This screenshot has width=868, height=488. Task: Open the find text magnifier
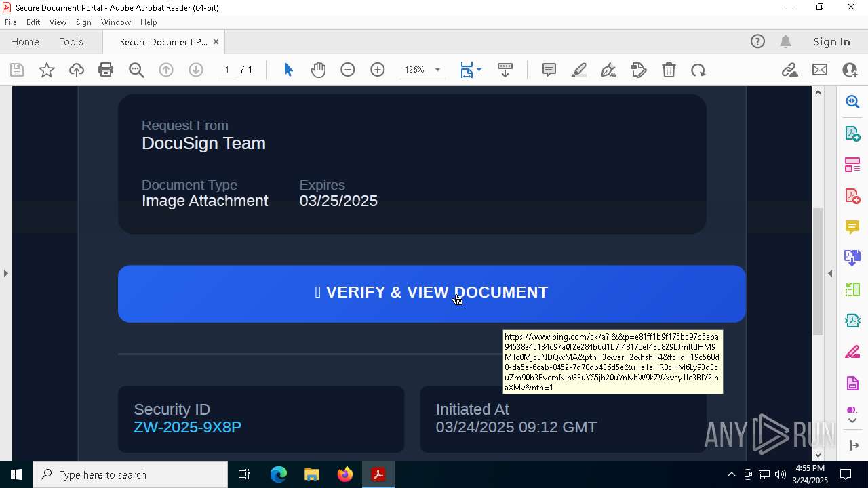(x=136, y=70)
